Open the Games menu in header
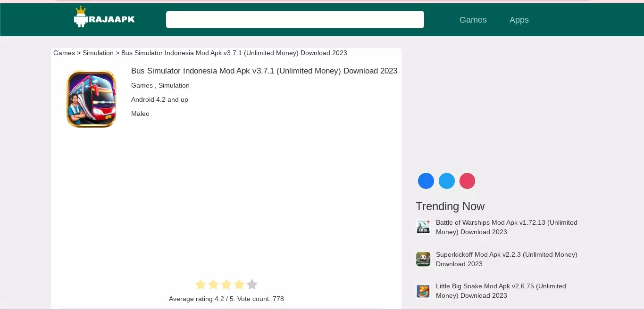The width and height of the screenshot is (644, 310). point(473,20)
